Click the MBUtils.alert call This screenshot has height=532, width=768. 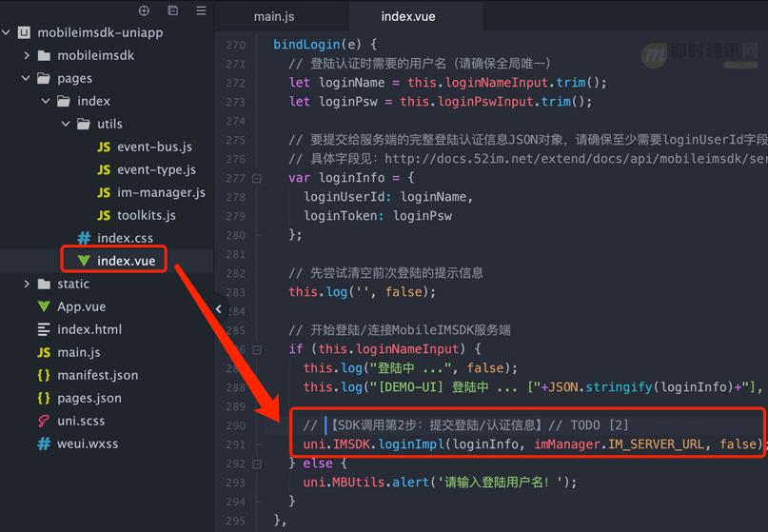[x=381, y=483]
